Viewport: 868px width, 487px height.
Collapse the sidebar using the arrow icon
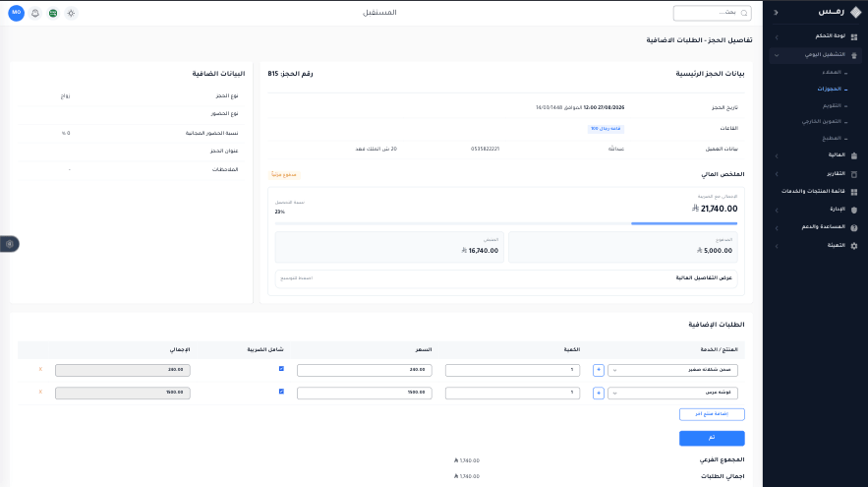tap(776, 12)
